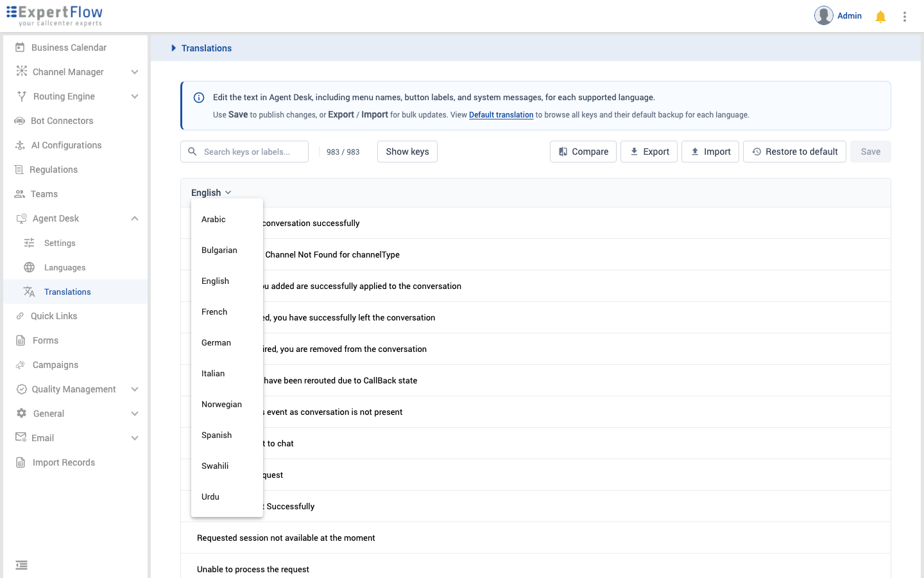This screenshot has height=578, width=924.
Task: Select Spanish option
Action: [x=227, y=435]
